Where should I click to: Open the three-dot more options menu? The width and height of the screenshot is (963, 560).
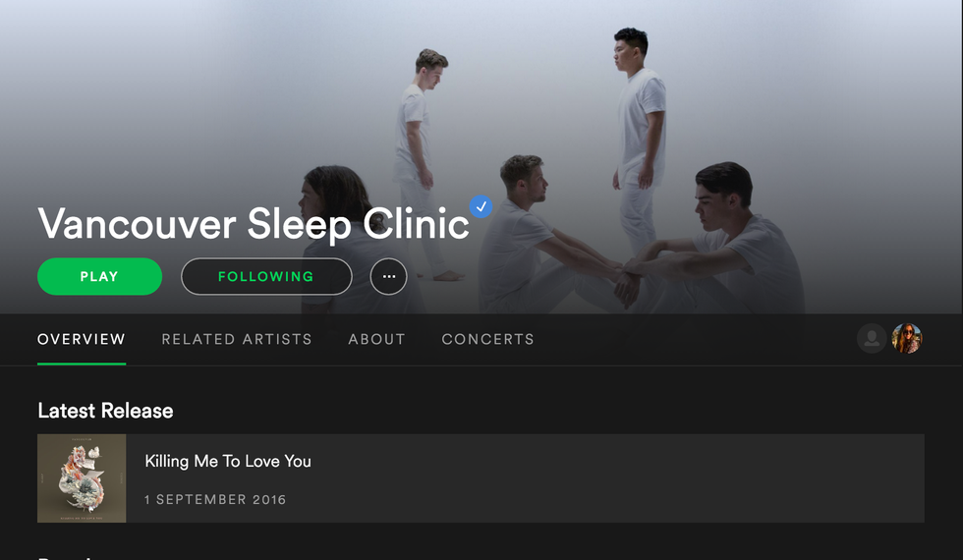point(389,276)
